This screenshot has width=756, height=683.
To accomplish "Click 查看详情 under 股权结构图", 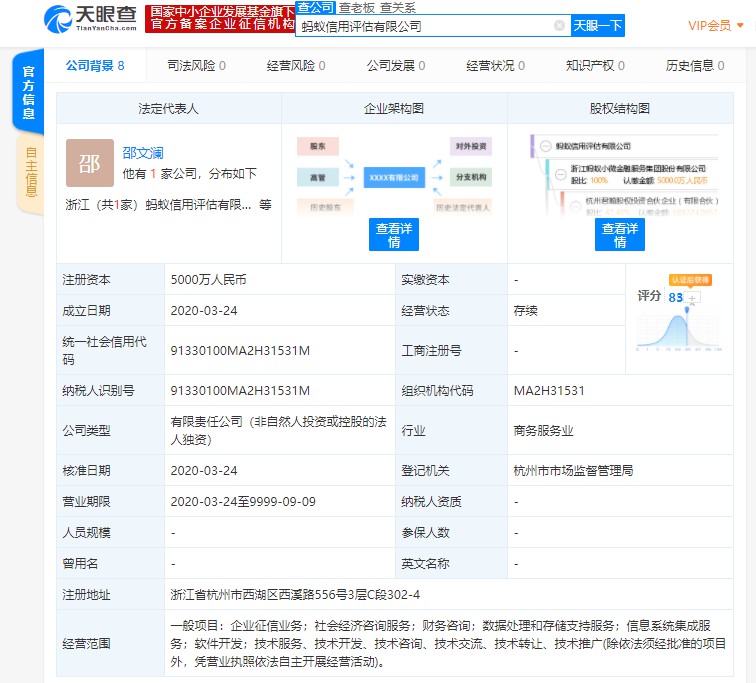I will pos(620,235).
